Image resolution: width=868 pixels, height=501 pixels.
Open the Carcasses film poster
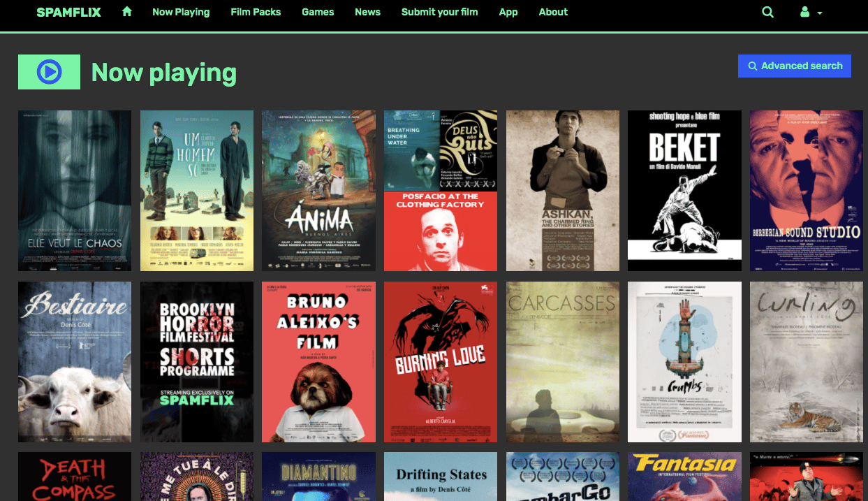[563, 362]
